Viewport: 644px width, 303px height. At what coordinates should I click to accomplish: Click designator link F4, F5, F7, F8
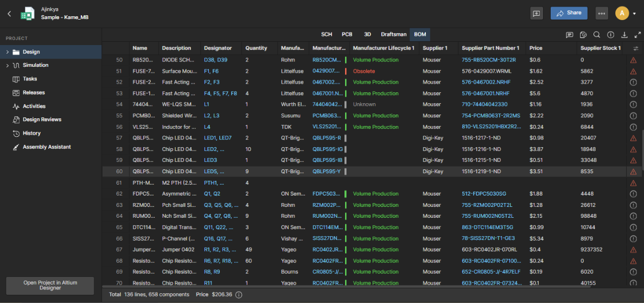tap(221, 93)
